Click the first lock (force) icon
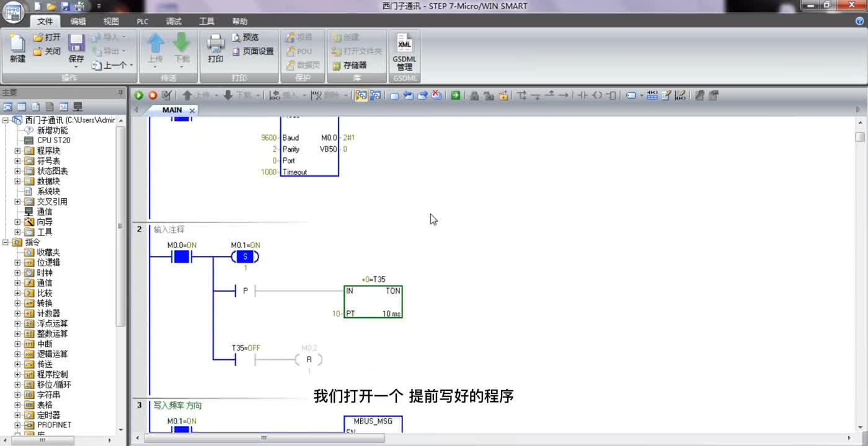Image resolution: width=868 pixels, height=446 pixels. tap(474, 95)
